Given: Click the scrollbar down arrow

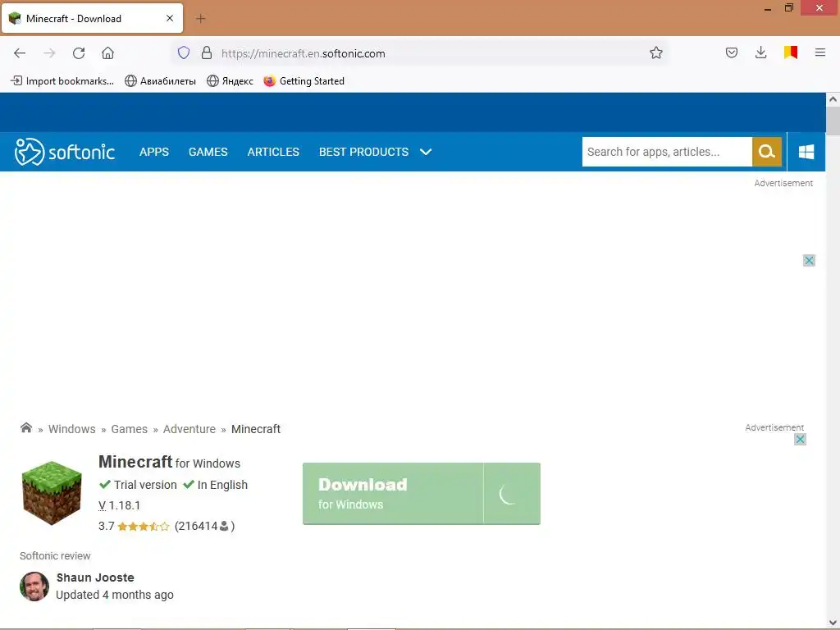Looking at the screenshot, I should coord(833,623).
